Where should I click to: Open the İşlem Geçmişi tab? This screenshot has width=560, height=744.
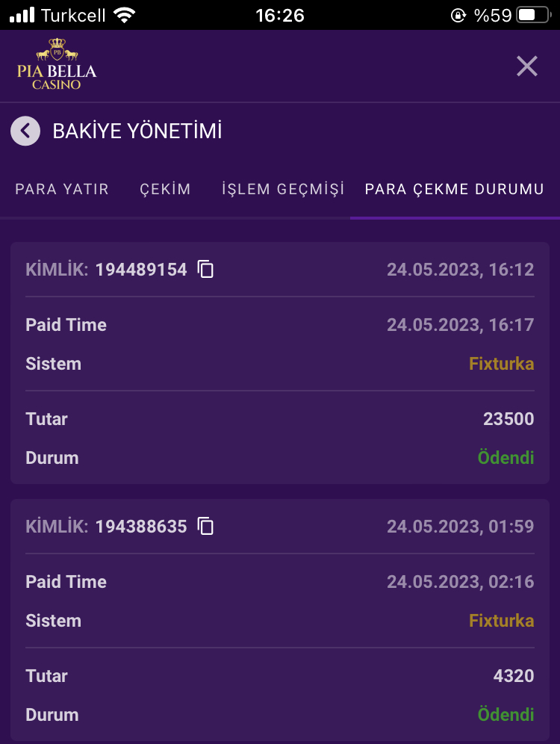click(x=283, y=190)
